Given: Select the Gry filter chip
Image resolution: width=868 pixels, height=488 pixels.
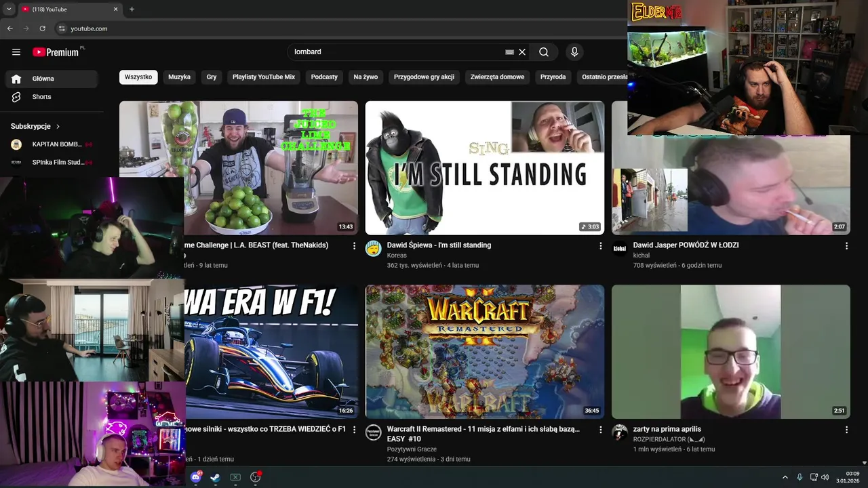Looking at the screenshot, I should (x=212, y=77).
